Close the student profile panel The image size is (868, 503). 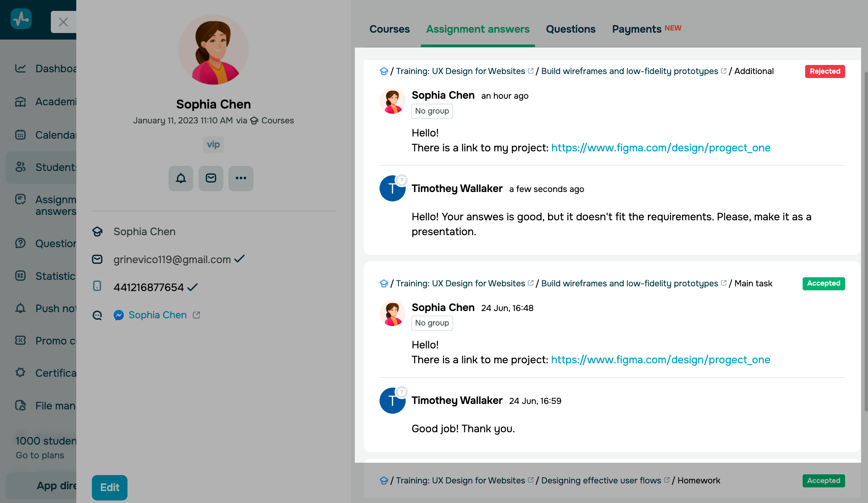[63, 22]
